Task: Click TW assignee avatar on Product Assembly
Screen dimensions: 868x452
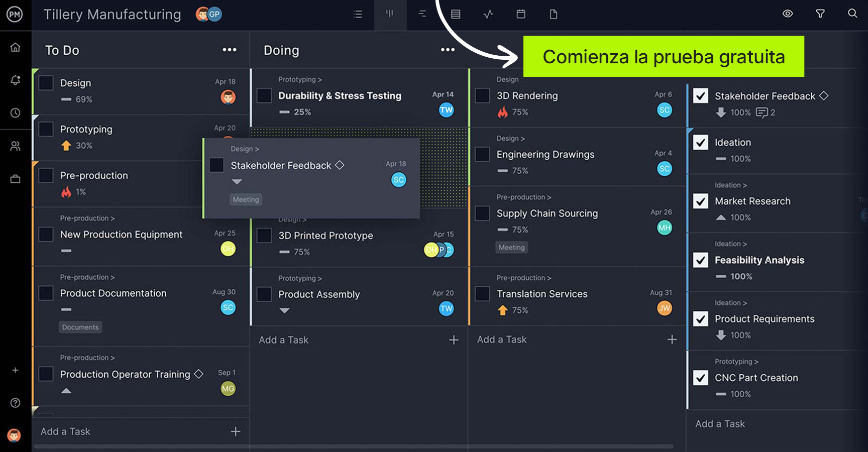Action: pyautogui.click(x=446, y=308)
